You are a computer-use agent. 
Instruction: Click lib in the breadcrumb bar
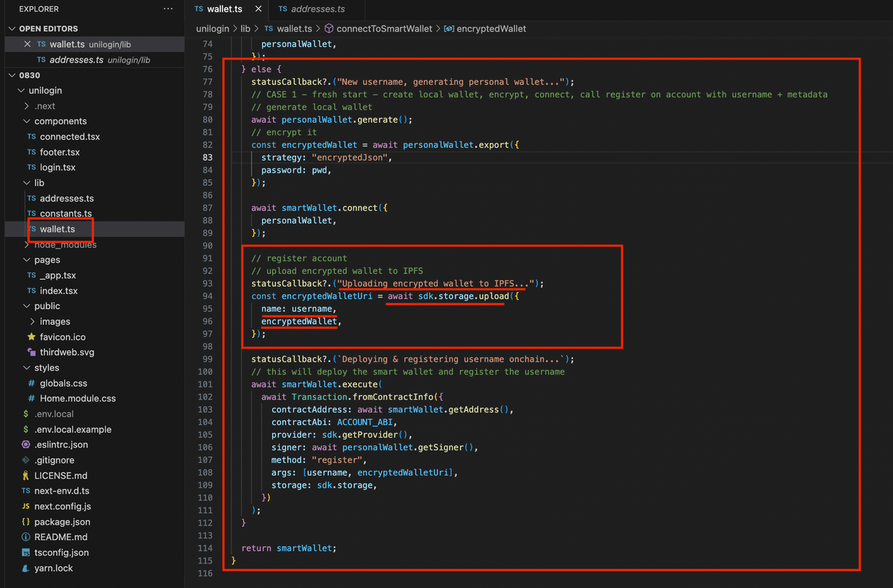(246, 28)
